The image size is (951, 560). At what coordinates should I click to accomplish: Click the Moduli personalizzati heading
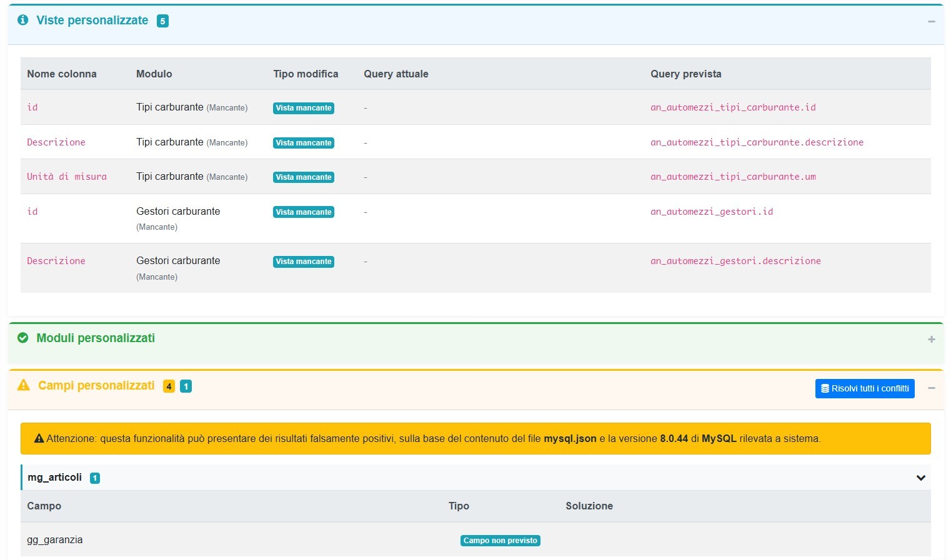click(x=96, y=338)
